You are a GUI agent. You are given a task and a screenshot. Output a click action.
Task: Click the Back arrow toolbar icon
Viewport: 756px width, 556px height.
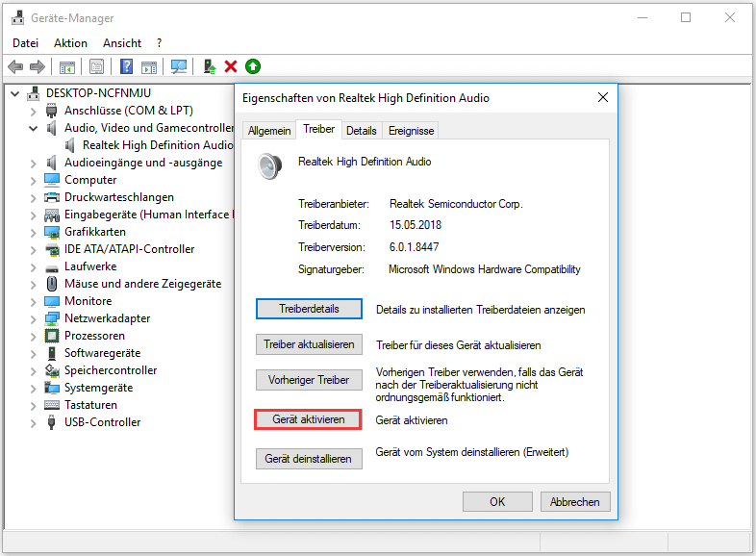[16, 66]
